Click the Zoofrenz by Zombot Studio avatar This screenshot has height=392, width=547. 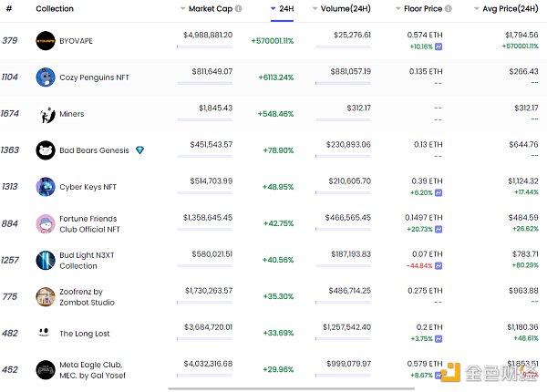click(45, 296)
